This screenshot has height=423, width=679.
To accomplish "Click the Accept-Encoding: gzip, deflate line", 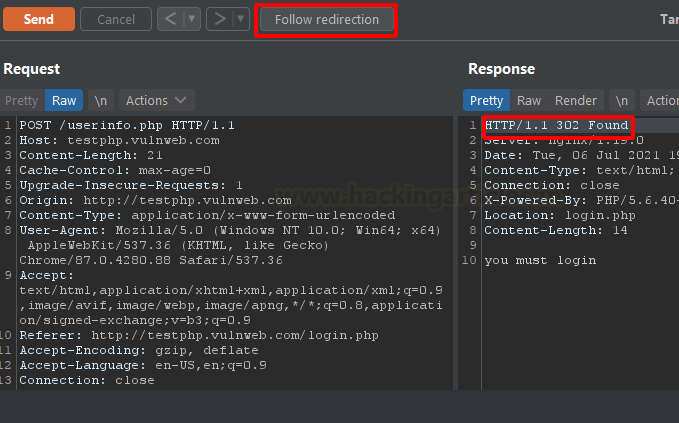I will [x=139, y=350].
